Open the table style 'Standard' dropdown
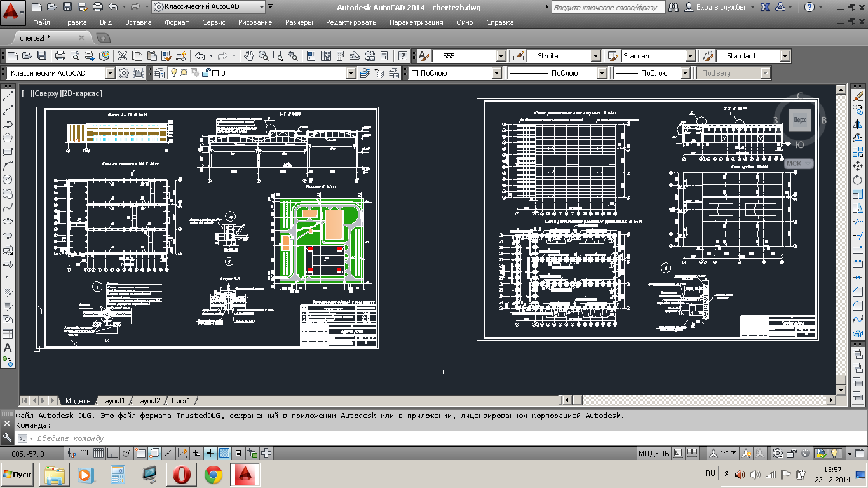 pos(690,56)
